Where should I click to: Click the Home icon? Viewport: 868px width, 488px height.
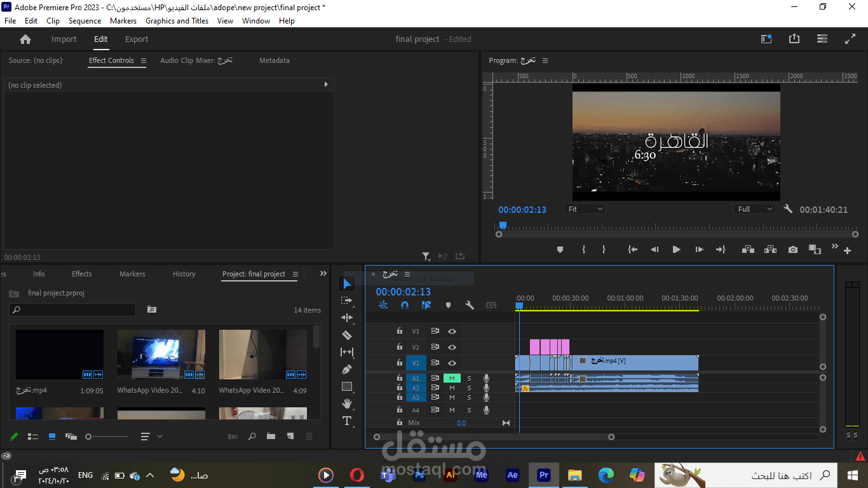tap(25, 39)
